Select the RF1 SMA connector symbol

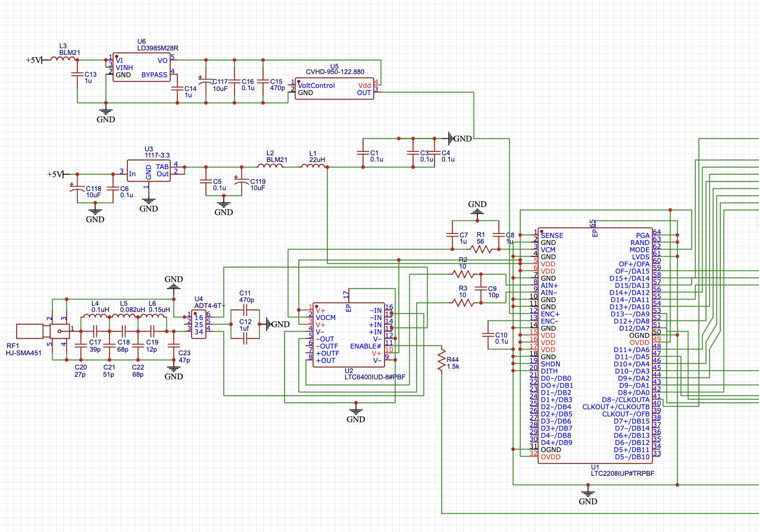pos(42,331)
